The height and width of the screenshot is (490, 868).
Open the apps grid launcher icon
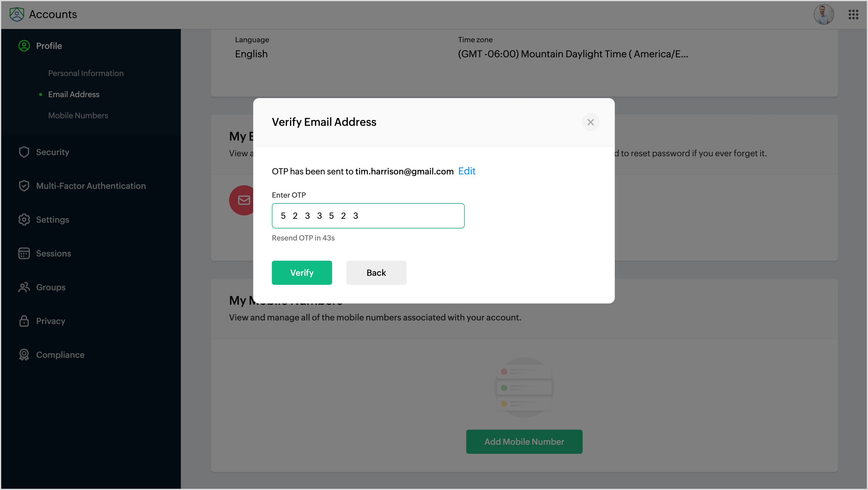coord(853,14)
